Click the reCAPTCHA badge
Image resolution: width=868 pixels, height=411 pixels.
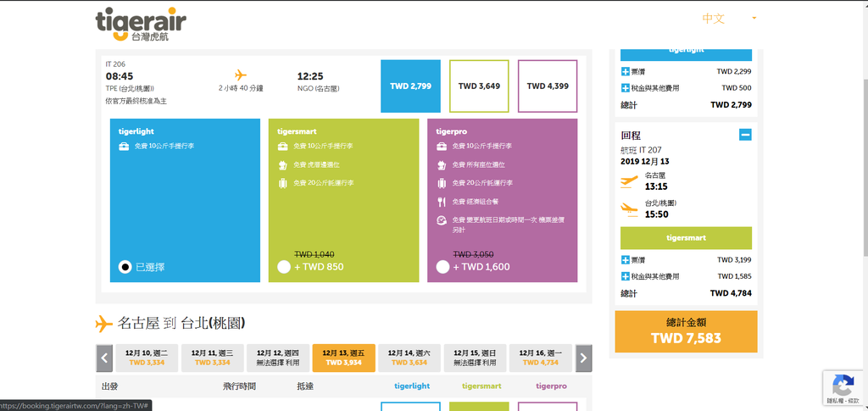pos(843,388)
